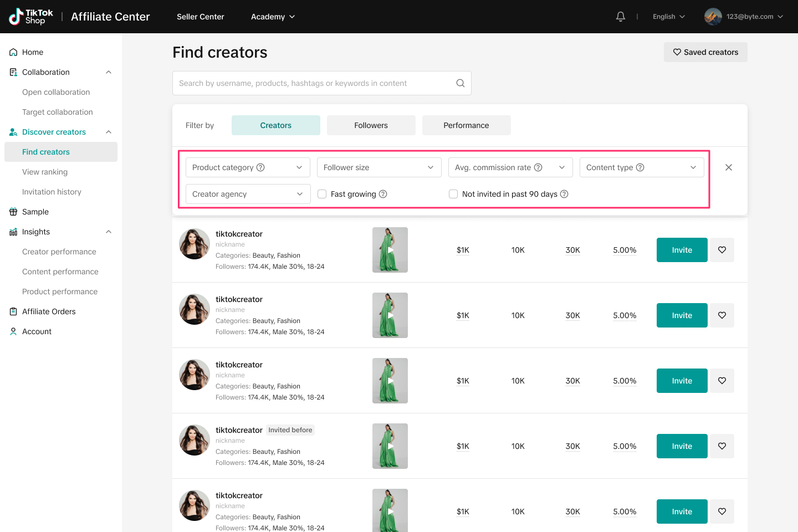Click the Fast growing info icon
Image resolution: width=798 pixels, height=532 pixels.
click(383, 194)
